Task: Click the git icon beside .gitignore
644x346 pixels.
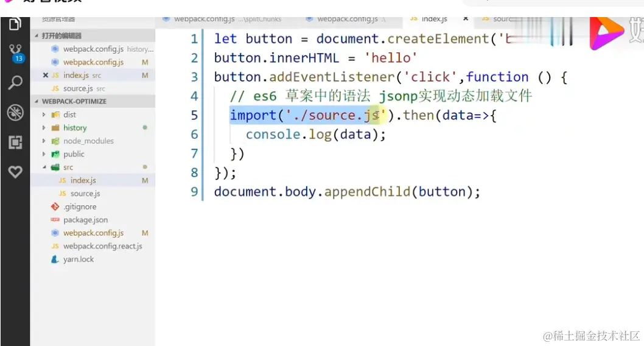Action: coord(55,207)
